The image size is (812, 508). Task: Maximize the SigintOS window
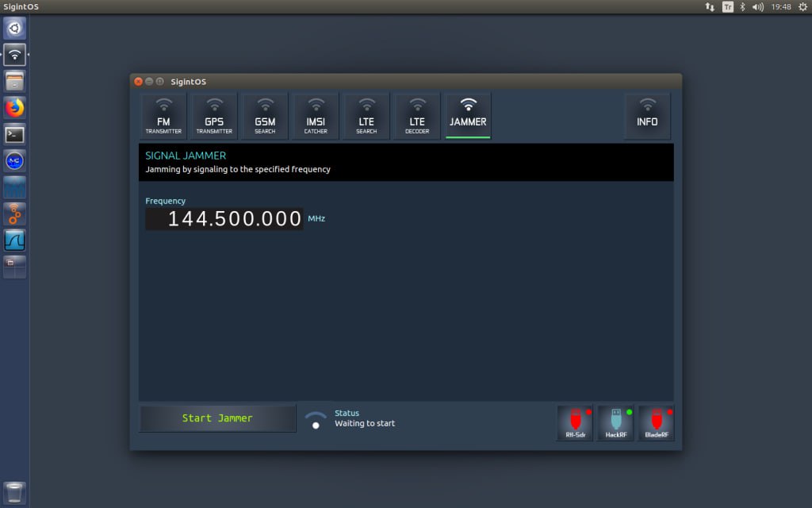(x=160, y=82)
